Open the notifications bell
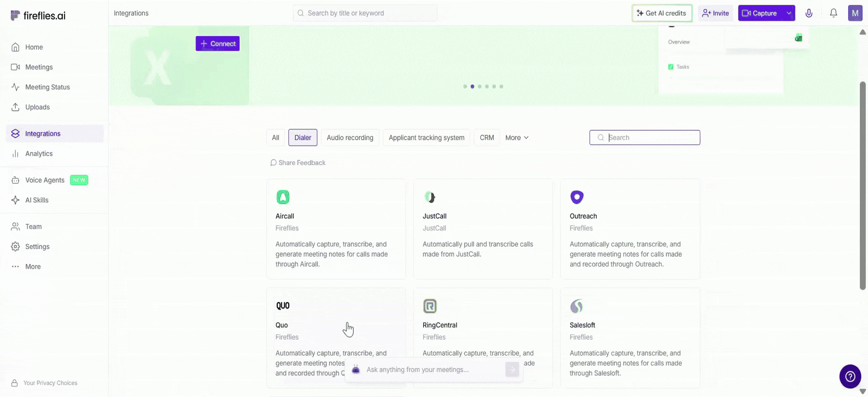This screenshot has width=868, height=397. [833, 13]
